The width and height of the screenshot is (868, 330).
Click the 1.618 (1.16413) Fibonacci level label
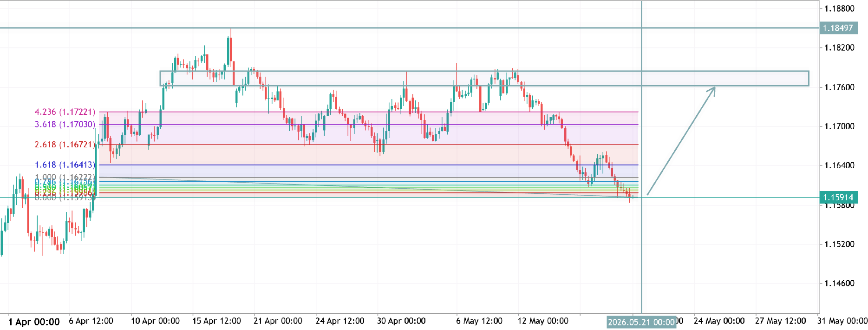[65, 165]
